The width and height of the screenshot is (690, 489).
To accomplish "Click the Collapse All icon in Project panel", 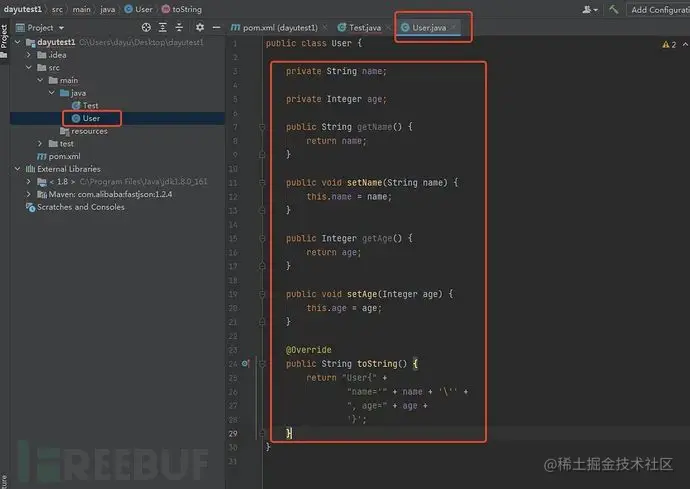I will tap(179, 28).
